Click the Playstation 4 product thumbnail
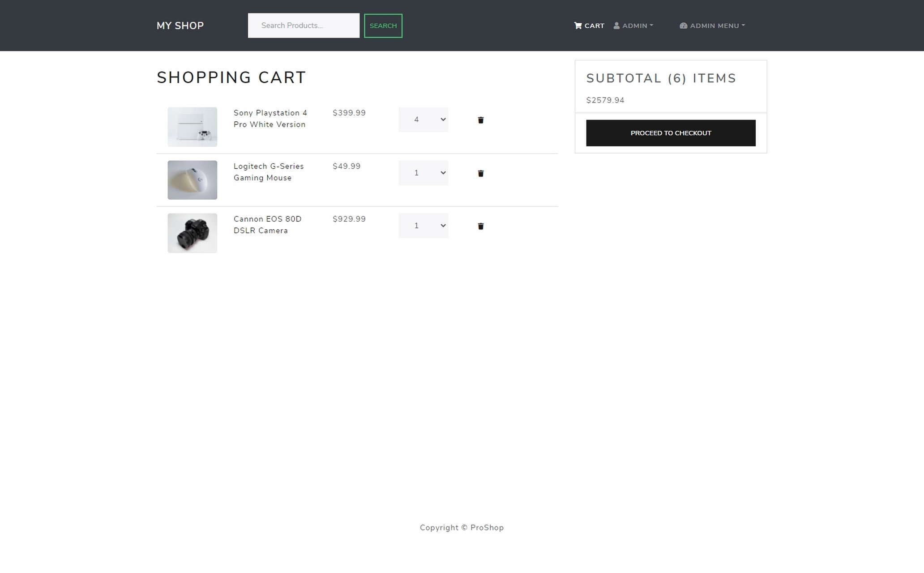Screen dimensions: 924x573 [192, 127]
